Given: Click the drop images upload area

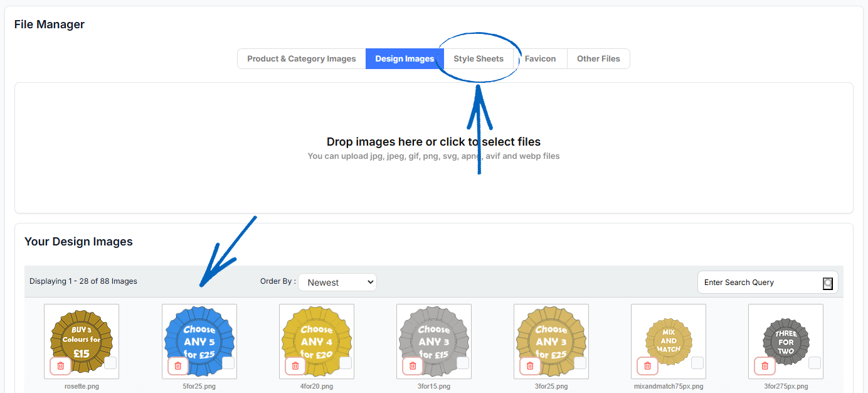Looking at the screenshot, I should coord(434,148).
